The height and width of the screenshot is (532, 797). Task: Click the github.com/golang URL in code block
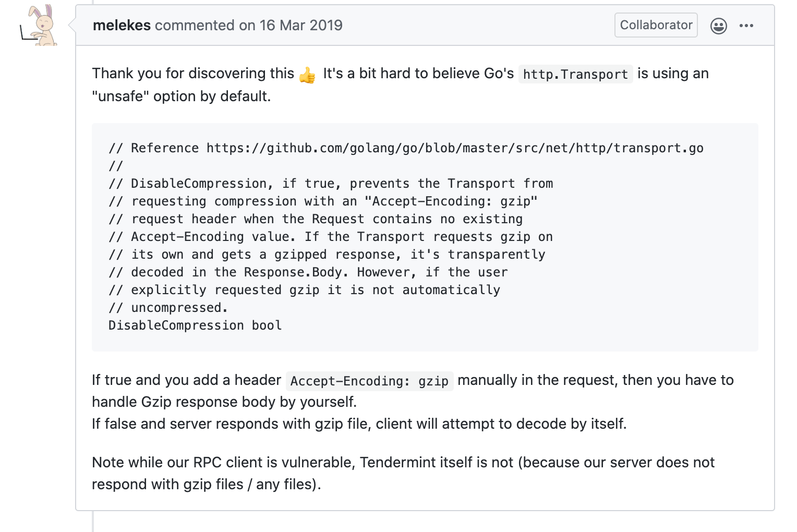455,148
